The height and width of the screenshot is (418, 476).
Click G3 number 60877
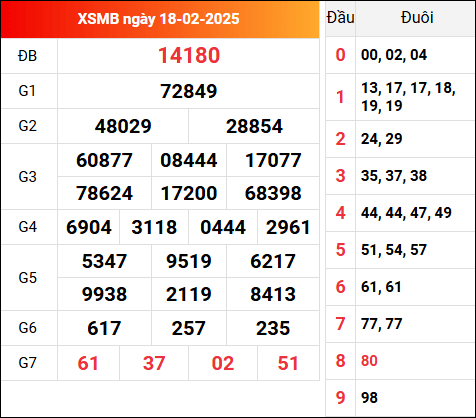coord(104,160)
